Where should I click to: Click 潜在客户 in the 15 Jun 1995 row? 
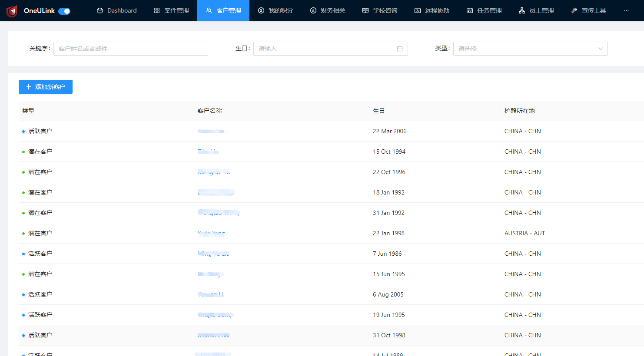(40, 274)
